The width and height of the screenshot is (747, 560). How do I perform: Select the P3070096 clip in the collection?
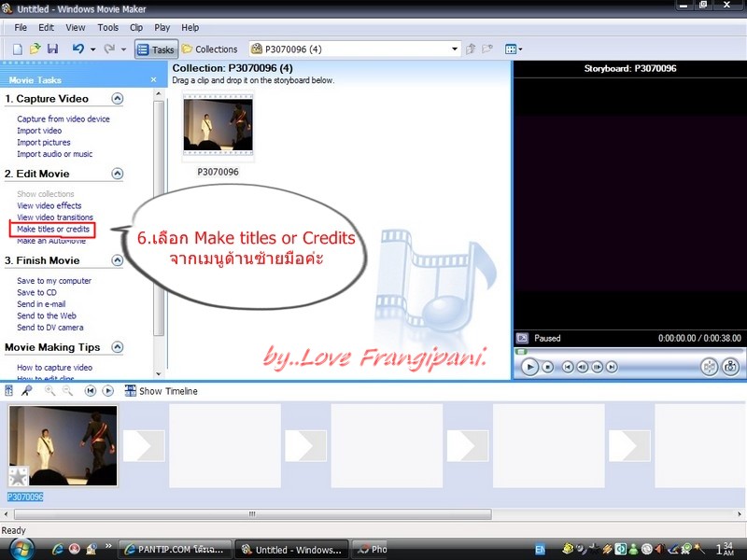(218, 125)
